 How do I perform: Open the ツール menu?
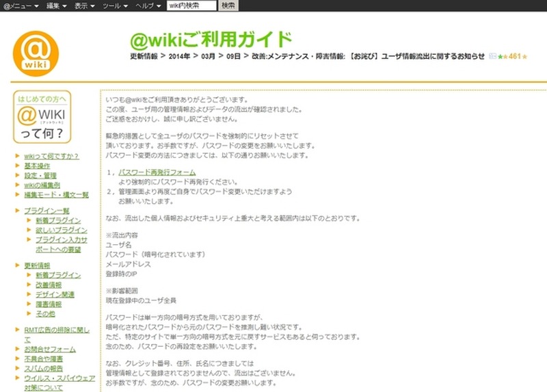[x=115, y=5]
